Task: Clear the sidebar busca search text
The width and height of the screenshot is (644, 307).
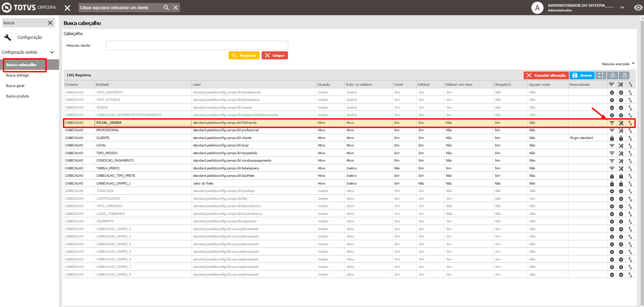Action: (x=50, y=23)
